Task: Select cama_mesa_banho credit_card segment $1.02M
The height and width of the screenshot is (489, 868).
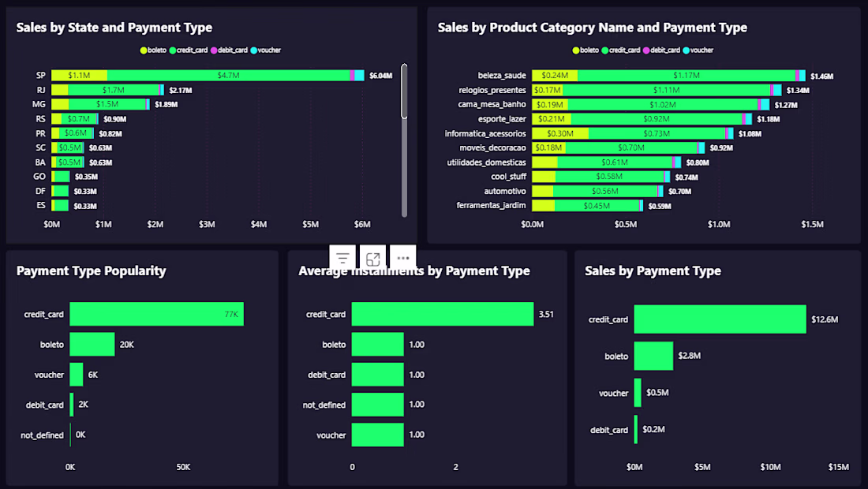Action: (663, 104)
